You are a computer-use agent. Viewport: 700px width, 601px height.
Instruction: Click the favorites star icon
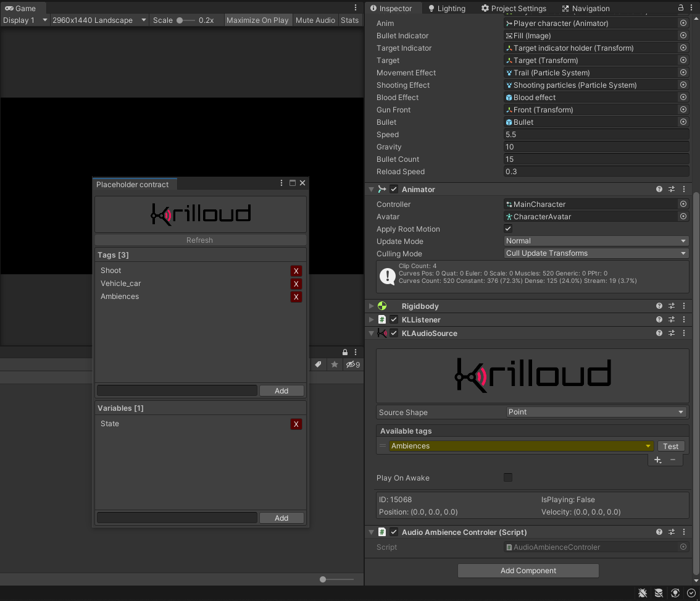335,364
